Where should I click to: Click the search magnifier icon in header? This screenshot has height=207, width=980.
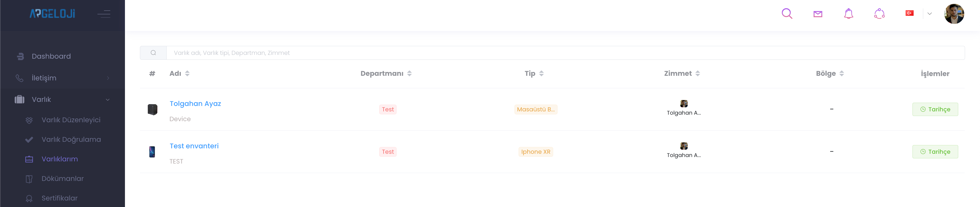[x=787, y=14]
